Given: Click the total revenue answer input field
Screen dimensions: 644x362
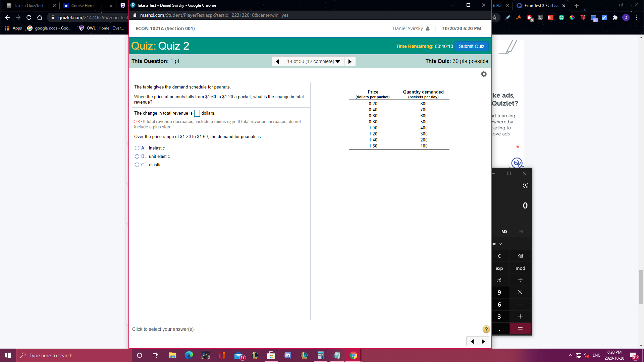Looking at the screenshot, I should [197, 113].
